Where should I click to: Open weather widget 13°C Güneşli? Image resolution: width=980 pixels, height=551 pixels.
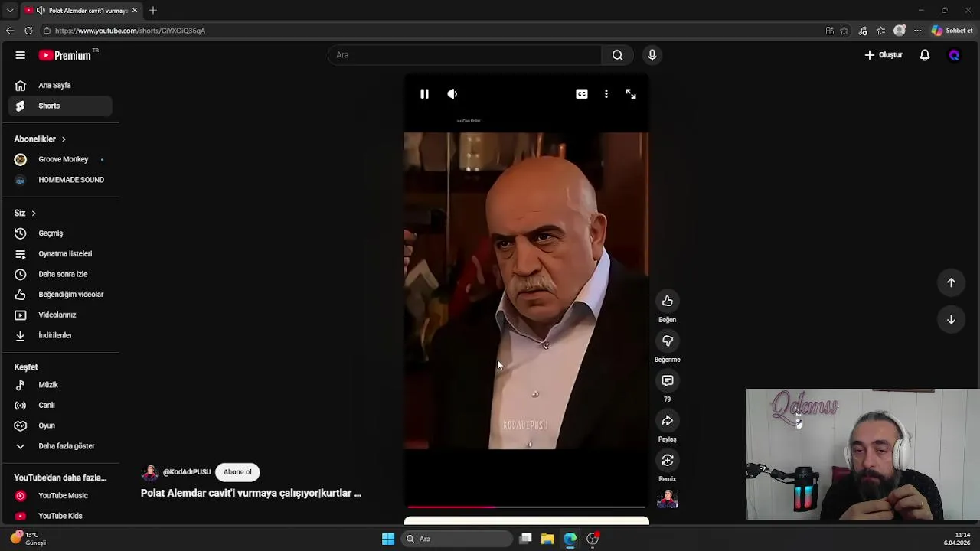click(x=28, y=539)
